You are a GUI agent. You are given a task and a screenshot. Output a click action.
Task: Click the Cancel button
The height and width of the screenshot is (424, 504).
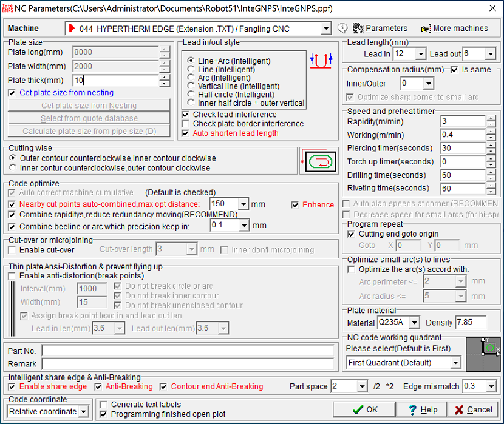tap(473, 409)
